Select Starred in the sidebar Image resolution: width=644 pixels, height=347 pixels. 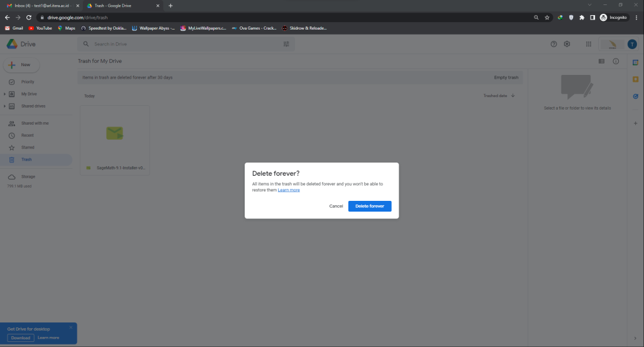28,147
